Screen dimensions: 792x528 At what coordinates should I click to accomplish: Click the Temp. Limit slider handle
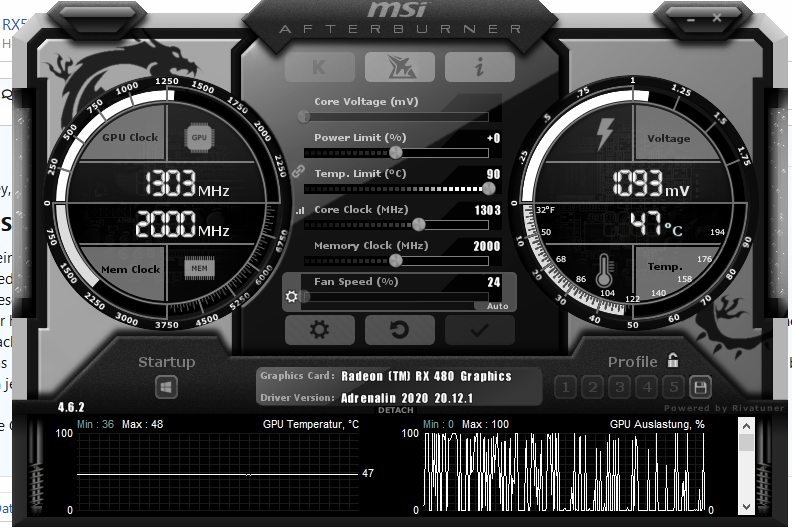488,188
